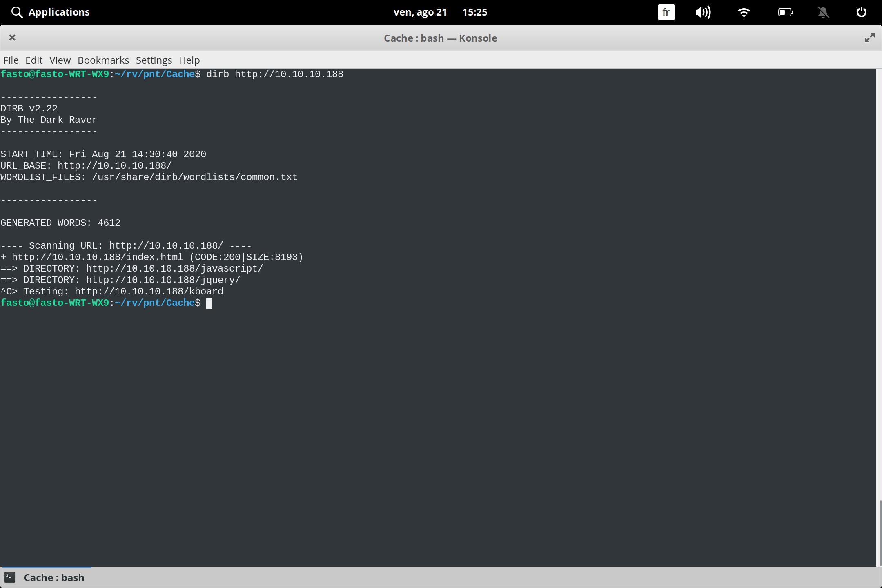
Task: Open the Bookmarks menu
Action: coord(103,60)
